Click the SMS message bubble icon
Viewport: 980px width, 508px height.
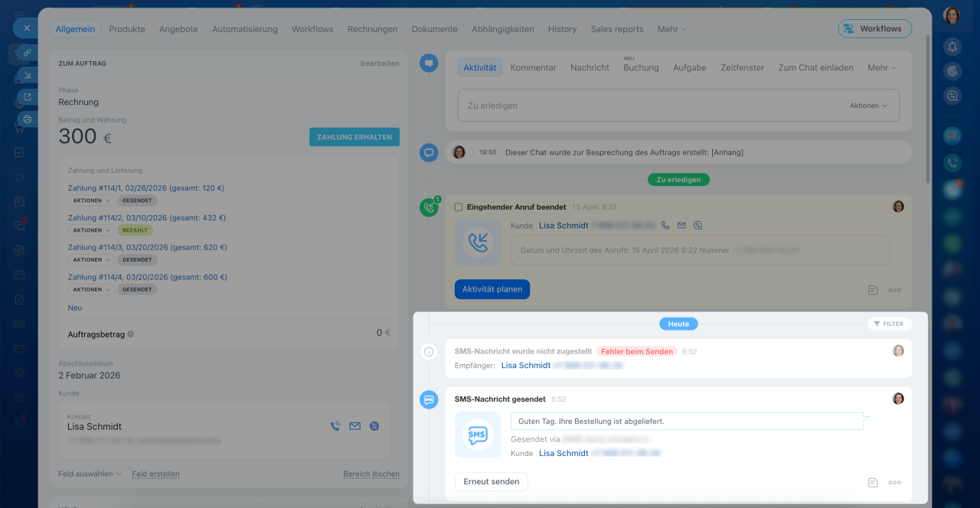pos(478,435)
